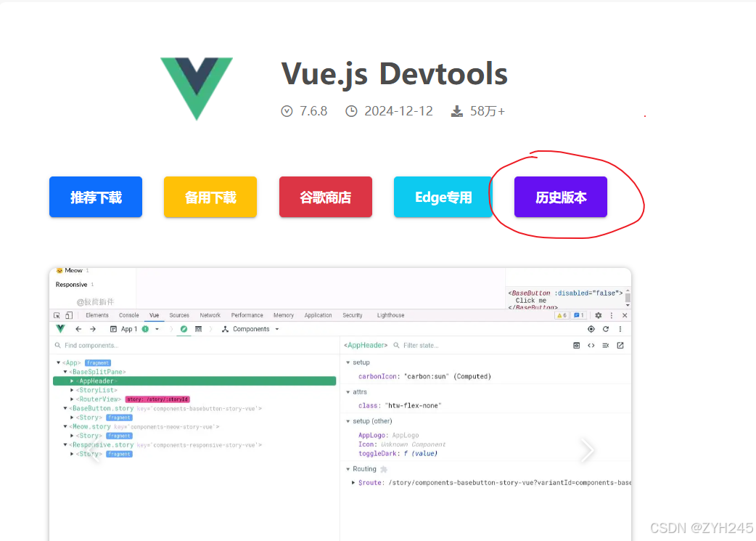Click the refresh icon in Vue toolbar
This screenshot has height=541, width=756.
(606, 329)
